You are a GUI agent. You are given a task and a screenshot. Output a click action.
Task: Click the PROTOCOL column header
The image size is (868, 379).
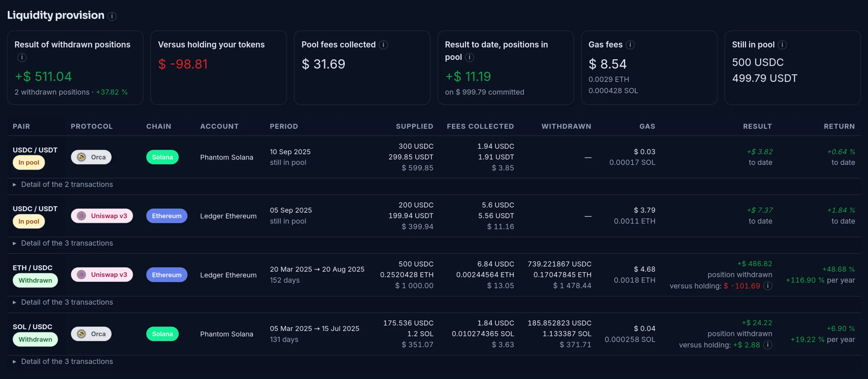(x=92, y=126)
